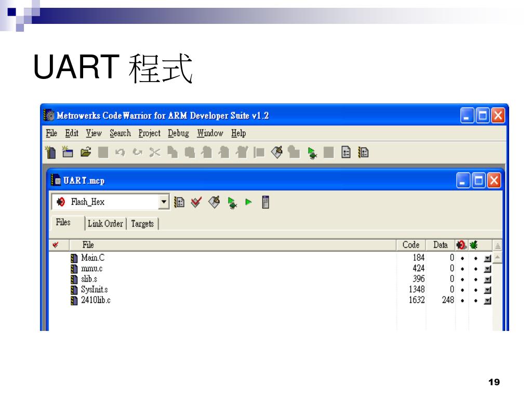The width and height of the screenshot is (532, 399).
Task: Switch to the Link Order tab
Action: tap(105, 223)
